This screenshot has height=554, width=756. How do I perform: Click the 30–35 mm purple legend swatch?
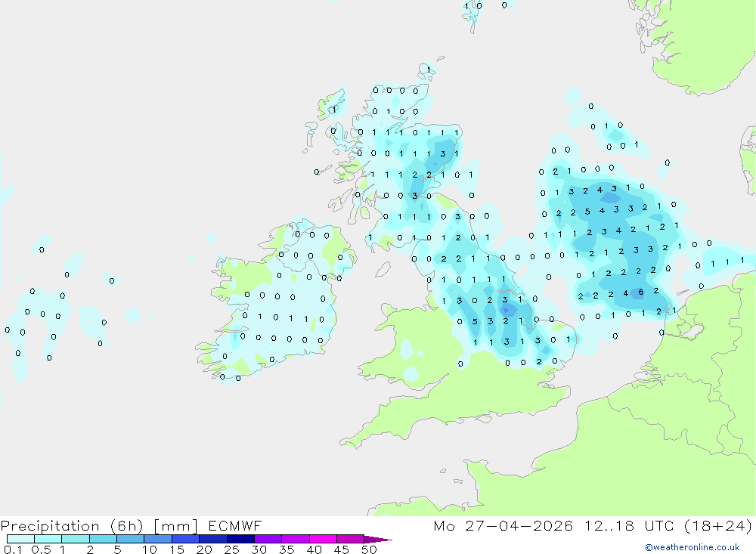[x=268, y=539]
